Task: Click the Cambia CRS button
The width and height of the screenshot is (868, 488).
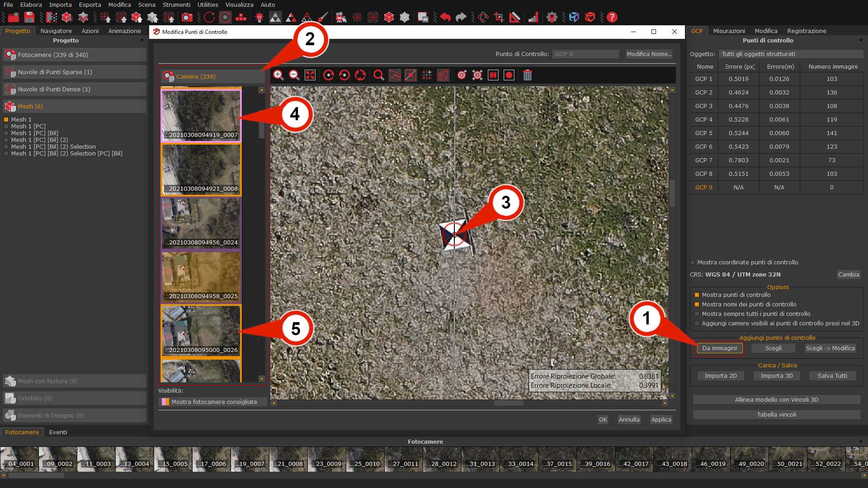Action: tap(848, 274)
